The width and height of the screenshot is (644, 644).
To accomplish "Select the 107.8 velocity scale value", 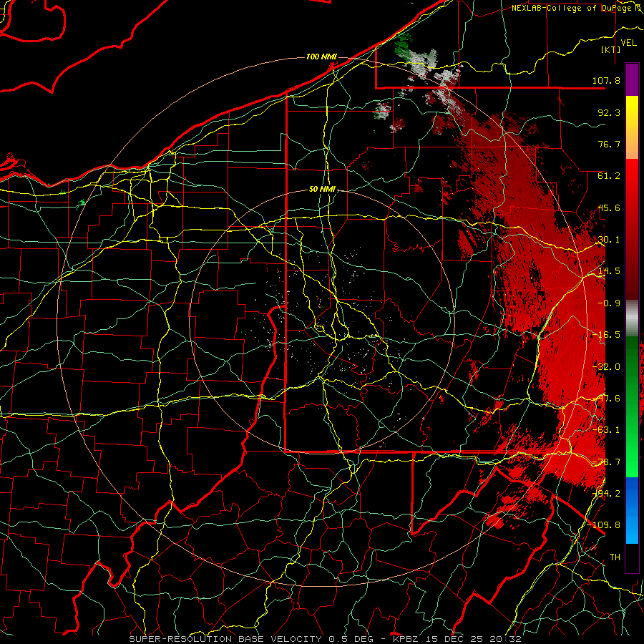I will coord(606,80).
